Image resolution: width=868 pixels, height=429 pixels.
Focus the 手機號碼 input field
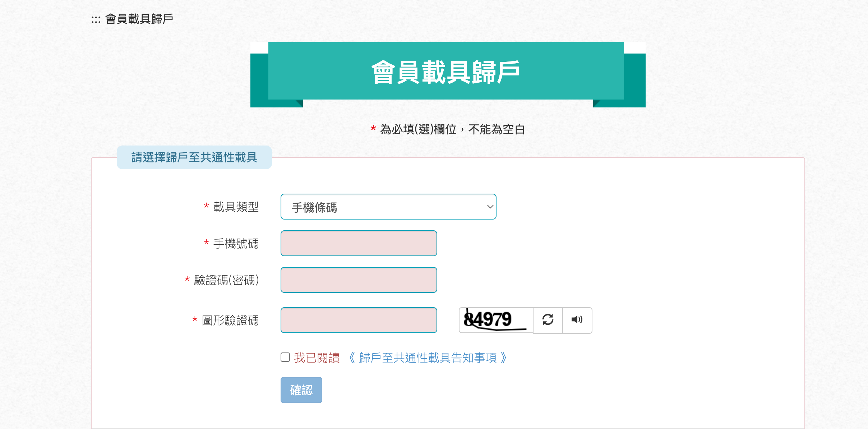coord(359,243)
